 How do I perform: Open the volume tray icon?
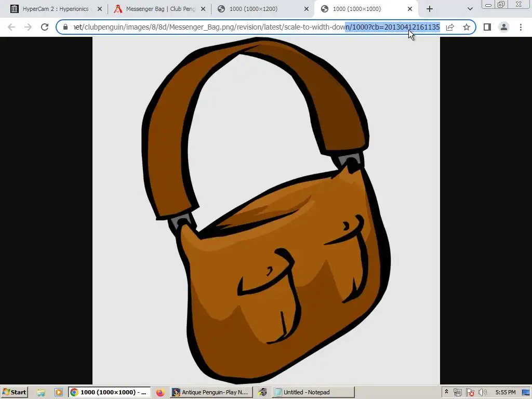click(x=482, y=393)
